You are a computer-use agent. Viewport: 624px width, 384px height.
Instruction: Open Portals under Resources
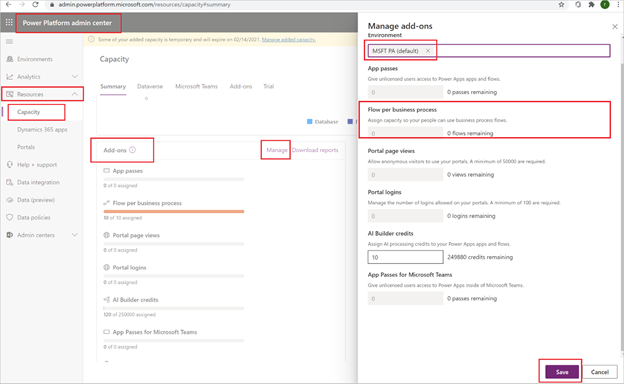(x=26, y=147)
